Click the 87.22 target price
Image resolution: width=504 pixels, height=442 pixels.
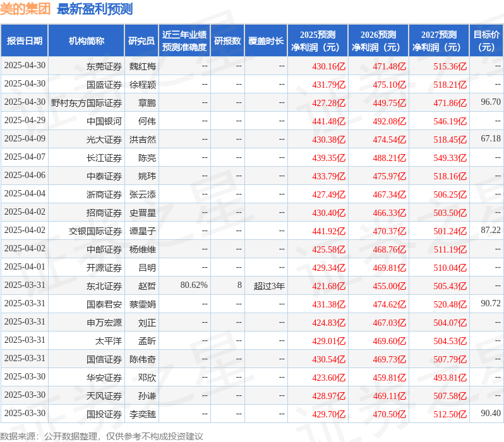coord(491,230)
